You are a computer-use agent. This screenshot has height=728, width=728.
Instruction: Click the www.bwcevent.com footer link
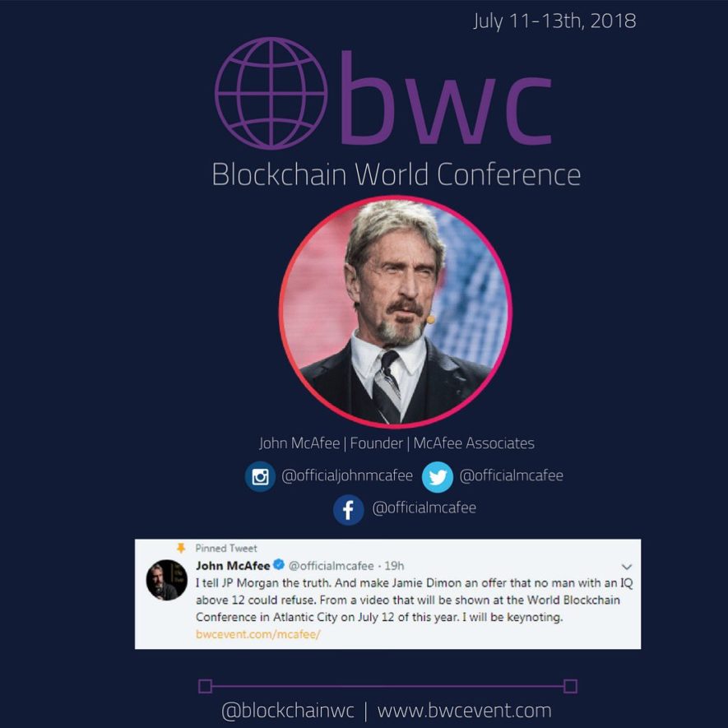tap(464, 711)
